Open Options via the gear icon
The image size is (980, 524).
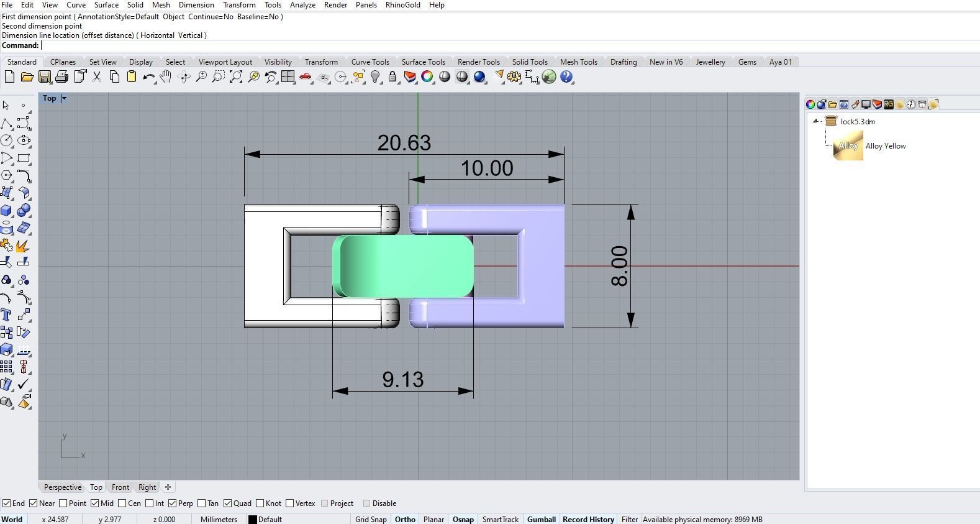pyautogui.click(x=514, y=76)
